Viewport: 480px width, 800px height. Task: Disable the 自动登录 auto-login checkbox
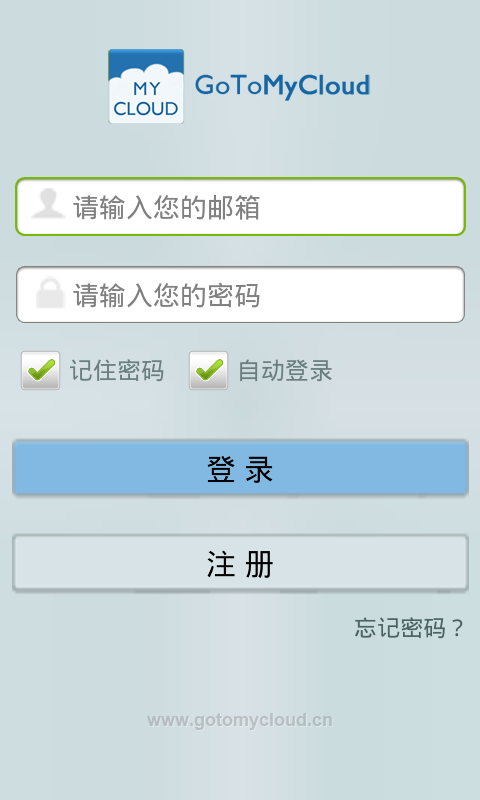tap(208, 370)
